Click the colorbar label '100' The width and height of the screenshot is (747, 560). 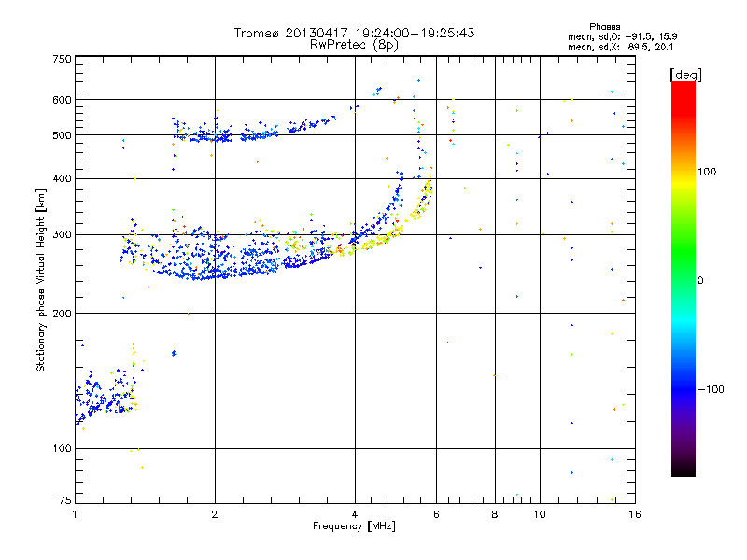click(707, 172)
